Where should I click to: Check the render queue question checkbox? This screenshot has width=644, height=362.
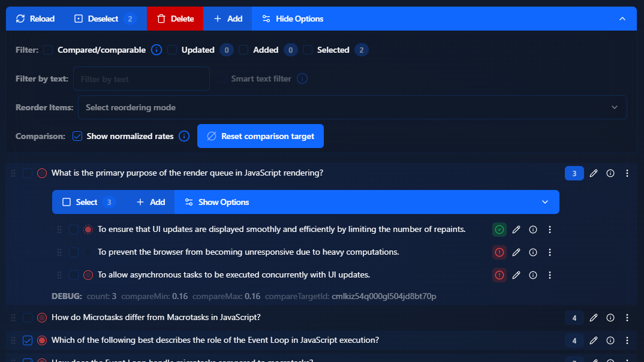coord(28,173)
